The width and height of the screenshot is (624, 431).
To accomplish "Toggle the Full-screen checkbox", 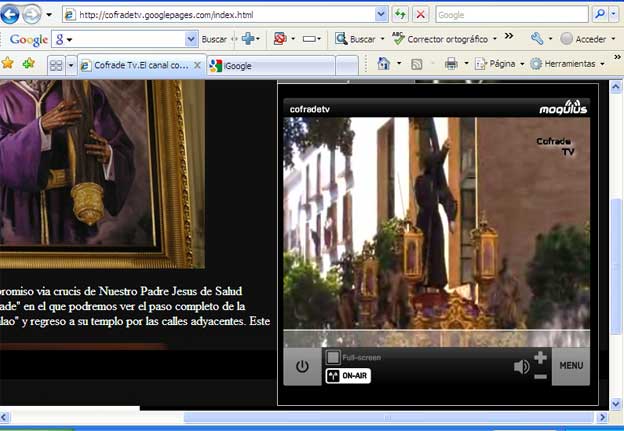I will (x=333, y=357).
